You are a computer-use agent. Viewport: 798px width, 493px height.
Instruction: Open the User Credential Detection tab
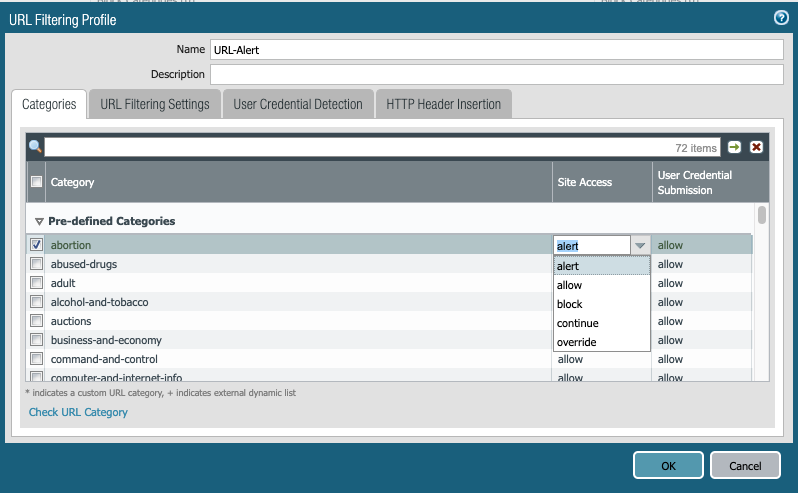click(x=298, y=104)
